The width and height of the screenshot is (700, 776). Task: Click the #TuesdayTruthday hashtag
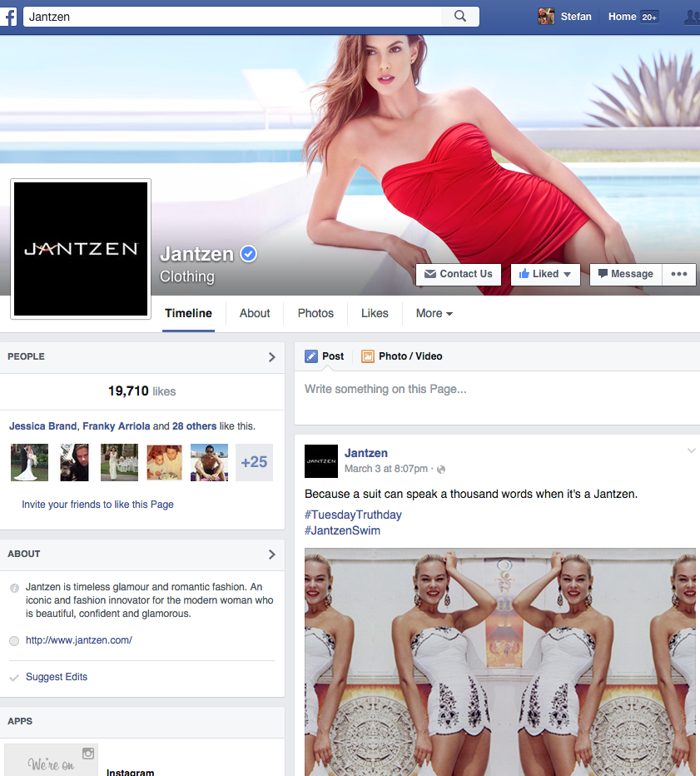[353, 515]
